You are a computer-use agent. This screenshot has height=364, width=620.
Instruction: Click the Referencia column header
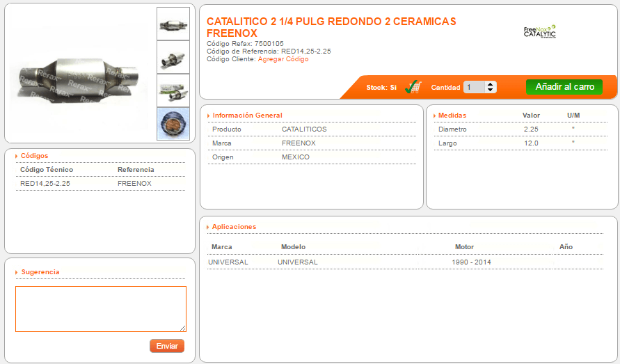click(x=136, y=170)
